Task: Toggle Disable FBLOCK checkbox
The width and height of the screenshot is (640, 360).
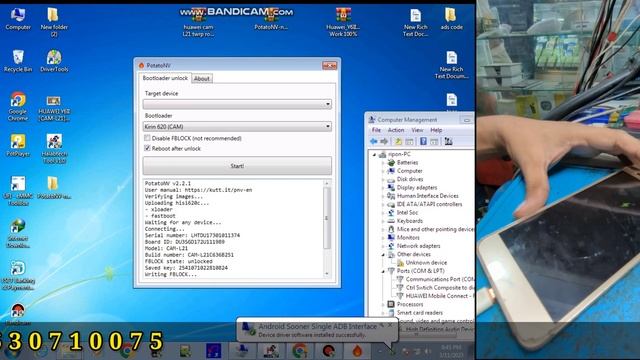Action: point(147,138)
